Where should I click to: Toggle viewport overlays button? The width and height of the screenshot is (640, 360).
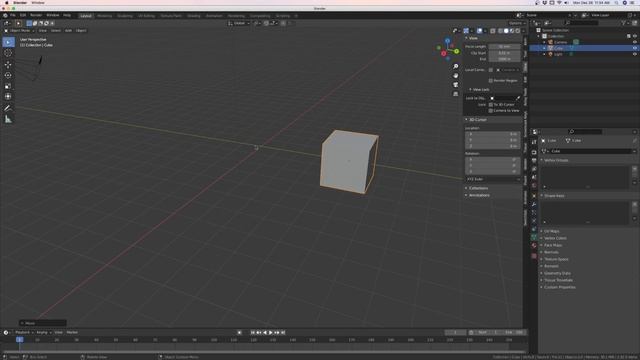[x=479, y=31]
